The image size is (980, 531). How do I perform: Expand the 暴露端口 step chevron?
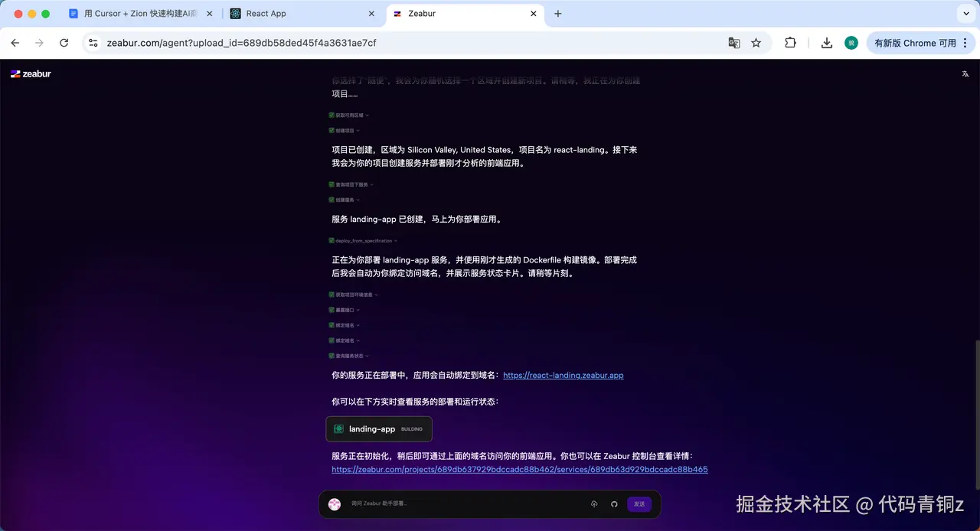[x=358, y=310]
